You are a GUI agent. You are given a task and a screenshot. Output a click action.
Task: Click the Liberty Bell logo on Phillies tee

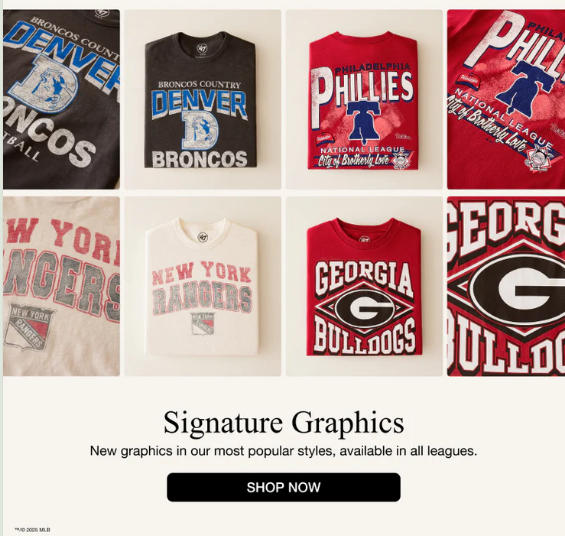click(364, 121)
